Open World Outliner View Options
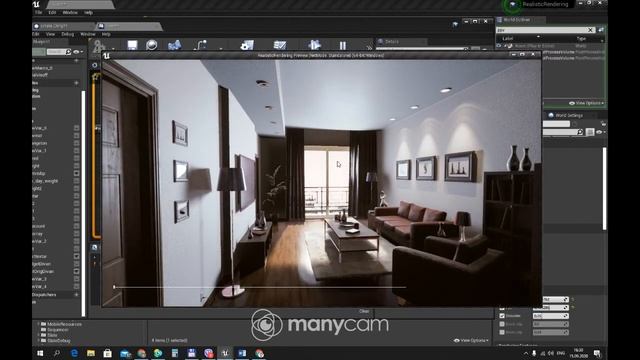Screen dimensions: 640x360 pos(587,103)
